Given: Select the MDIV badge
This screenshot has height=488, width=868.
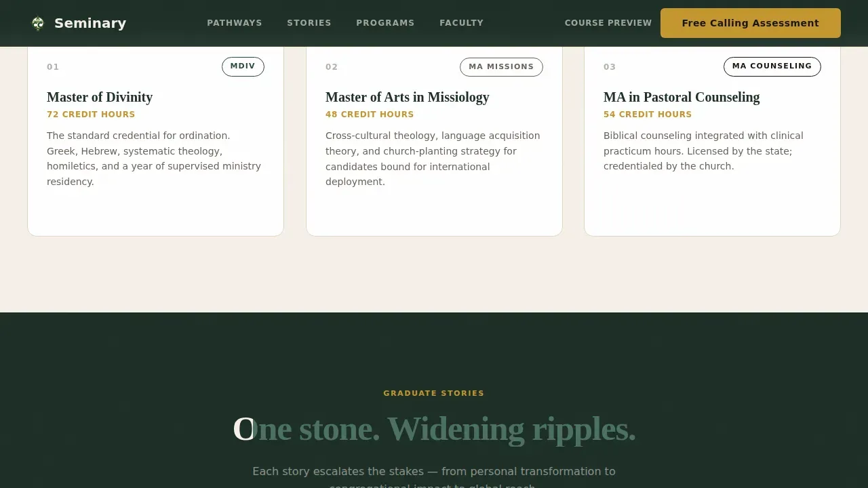Looking at the screenshot, I should click(x=243, y=66).
